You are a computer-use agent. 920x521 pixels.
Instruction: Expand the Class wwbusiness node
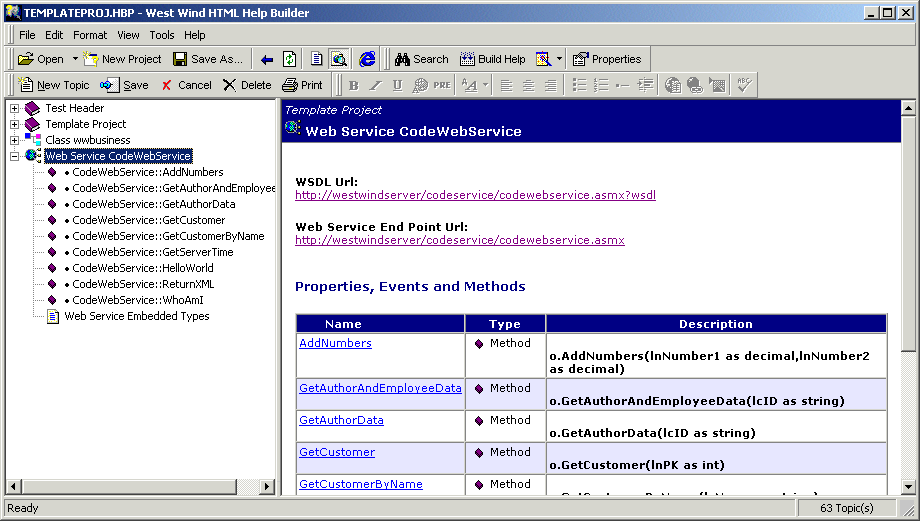15,140
